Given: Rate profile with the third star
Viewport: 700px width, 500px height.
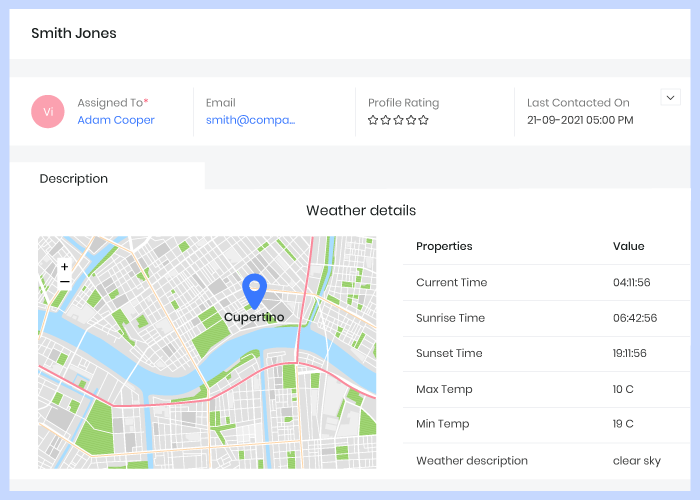Looking at the screenshot, I should (398, 120).
